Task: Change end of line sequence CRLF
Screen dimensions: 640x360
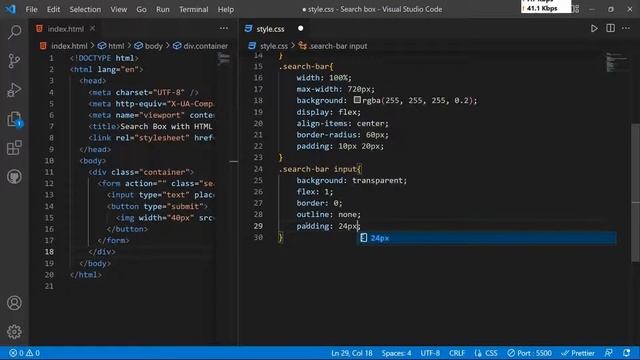Action: pos(457,353)
